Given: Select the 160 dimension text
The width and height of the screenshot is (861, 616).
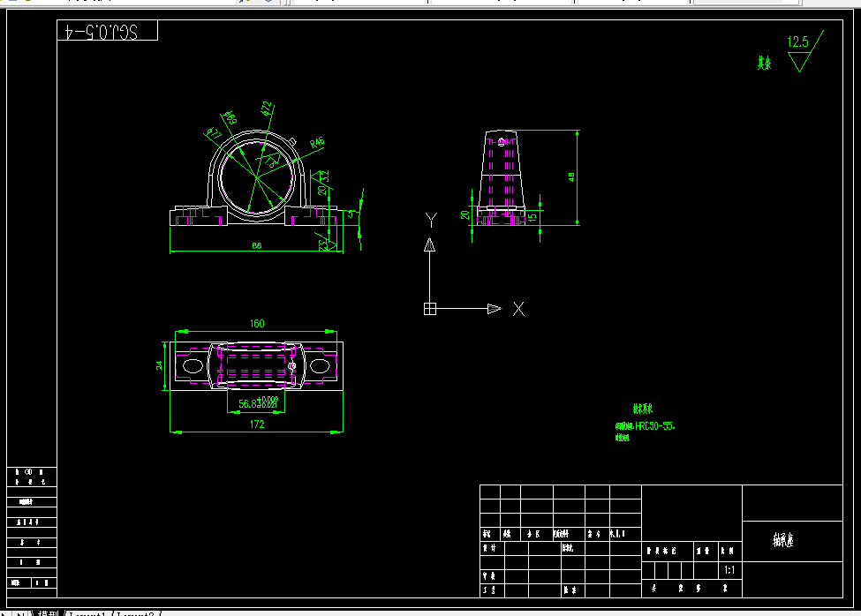Looking at the screenshot, I should click(x=257, y=324).
